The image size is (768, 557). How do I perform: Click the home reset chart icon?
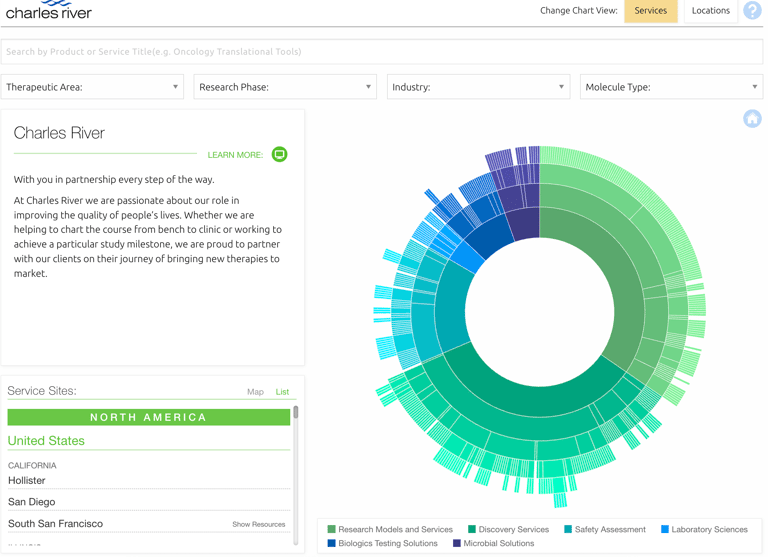[x=752, y=119]
